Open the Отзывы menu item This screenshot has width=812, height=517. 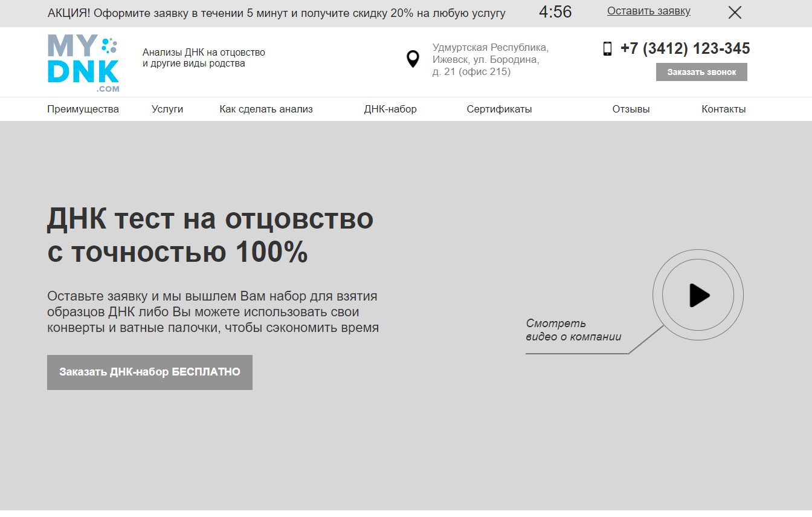coord(631,109)
